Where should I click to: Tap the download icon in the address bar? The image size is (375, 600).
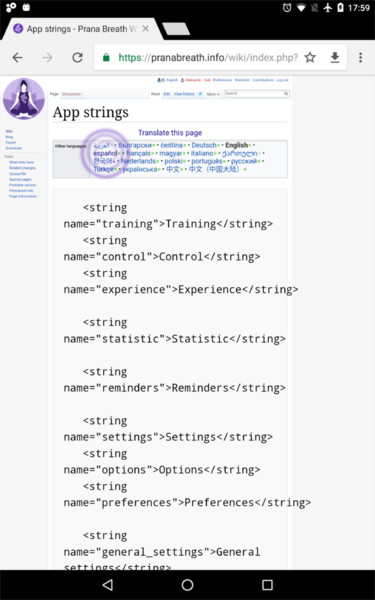click(x=335, y=58)
